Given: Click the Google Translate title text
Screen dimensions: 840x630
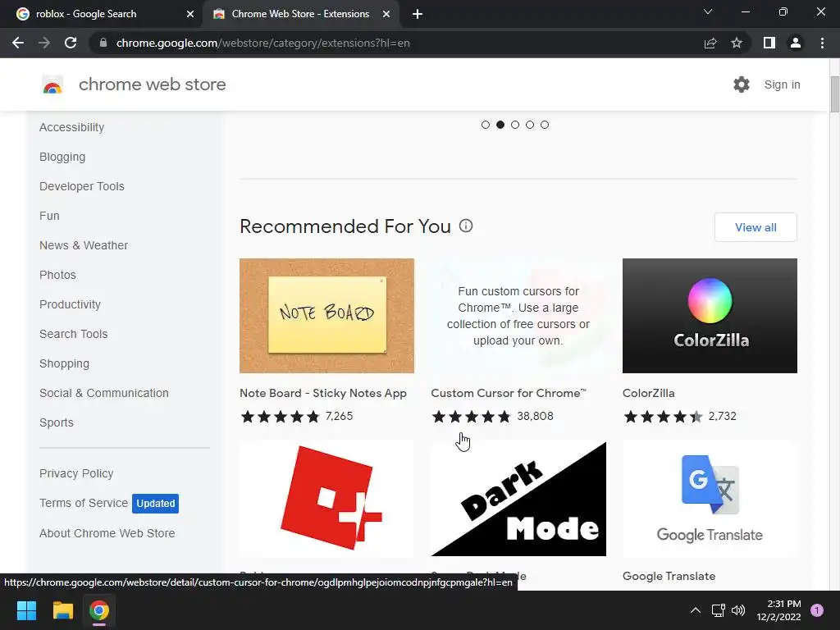Looking at the screenshot, I should [x=669, y=577].
